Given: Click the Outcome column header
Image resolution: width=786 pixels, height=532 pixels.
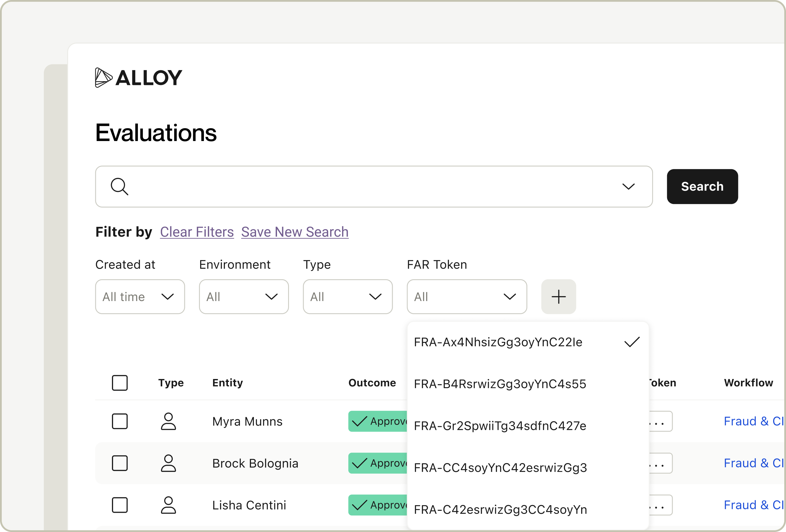Looking at the screenshot, I should 372,383.
